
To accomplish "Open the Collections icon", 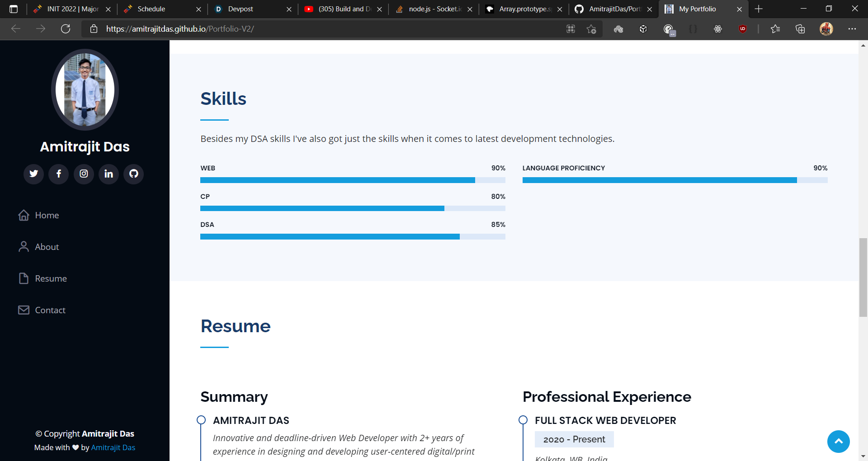I will pyautogui.click(x=800, y=29).
